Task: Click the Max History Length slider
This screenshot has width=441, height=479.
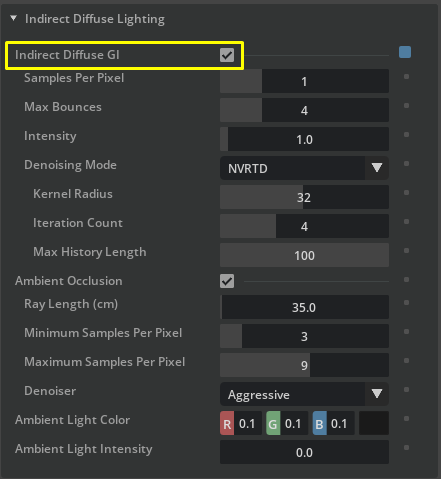Action: point(304,255)
